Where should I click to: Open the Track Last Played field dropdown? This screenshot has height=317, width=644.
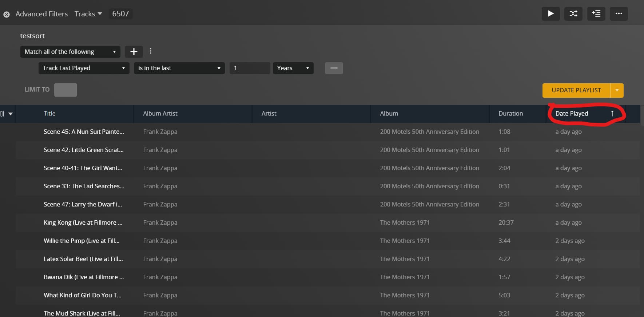pos(84,68)
